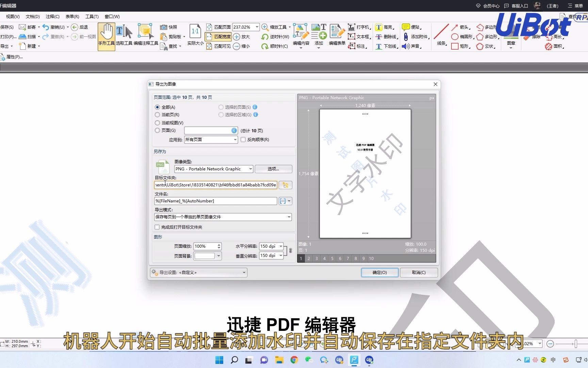This screenshot has height=368, width=588.
Task: Select the 当前视图(V) radio option
Action: [x=157, y=123]
